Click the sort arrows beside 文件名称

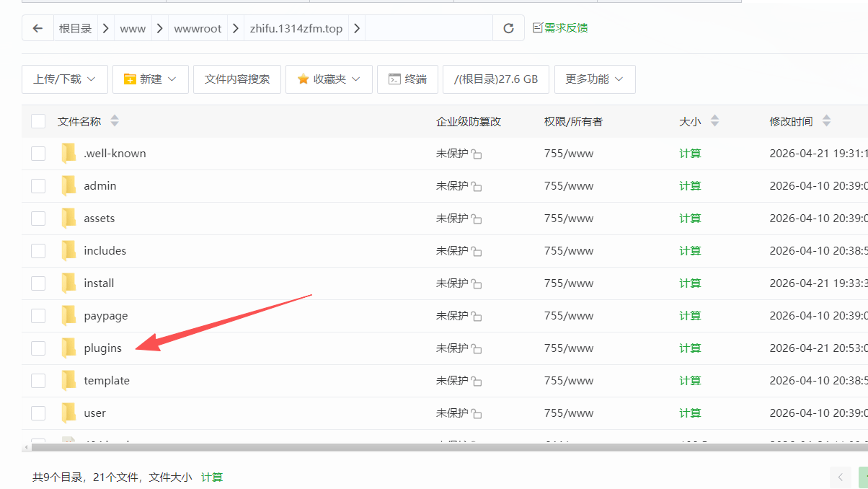(x=114, y=121)
